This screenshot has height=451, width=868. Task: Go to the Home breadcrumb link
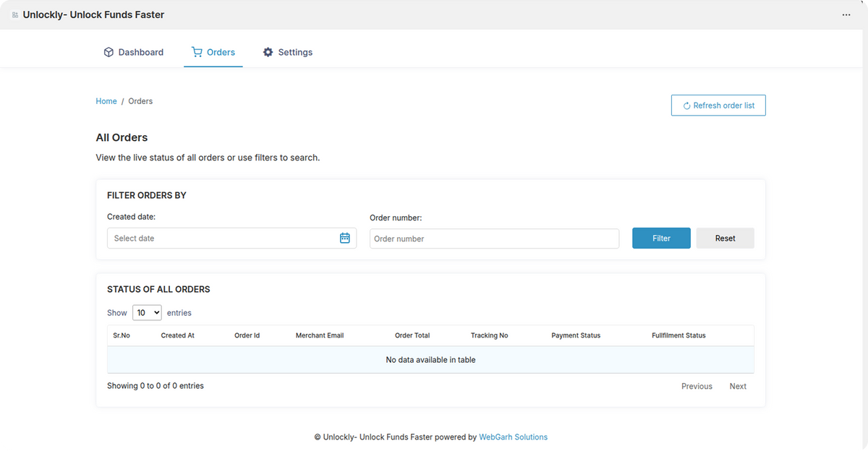point(106,101)
